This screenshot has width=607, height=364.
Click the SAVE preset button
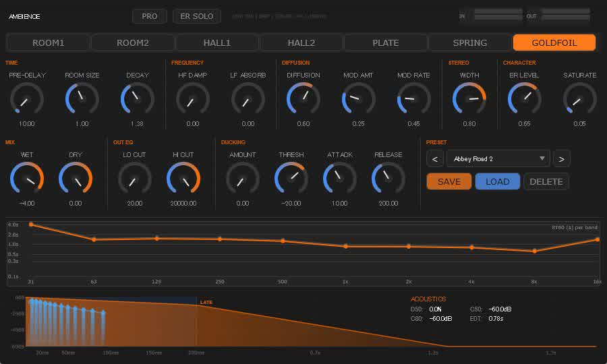tap(449, 181)
